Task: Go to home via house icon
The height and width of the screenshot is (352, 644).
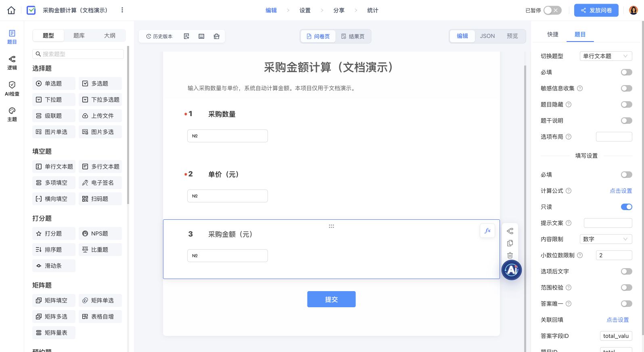Action: click(x=11, y=10)
